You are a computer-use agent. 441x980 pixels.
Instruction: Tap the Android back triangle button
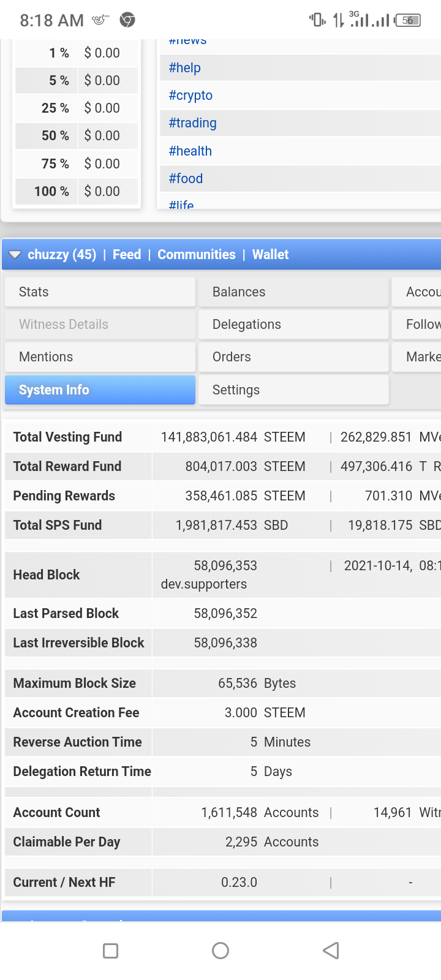(331, 951)
